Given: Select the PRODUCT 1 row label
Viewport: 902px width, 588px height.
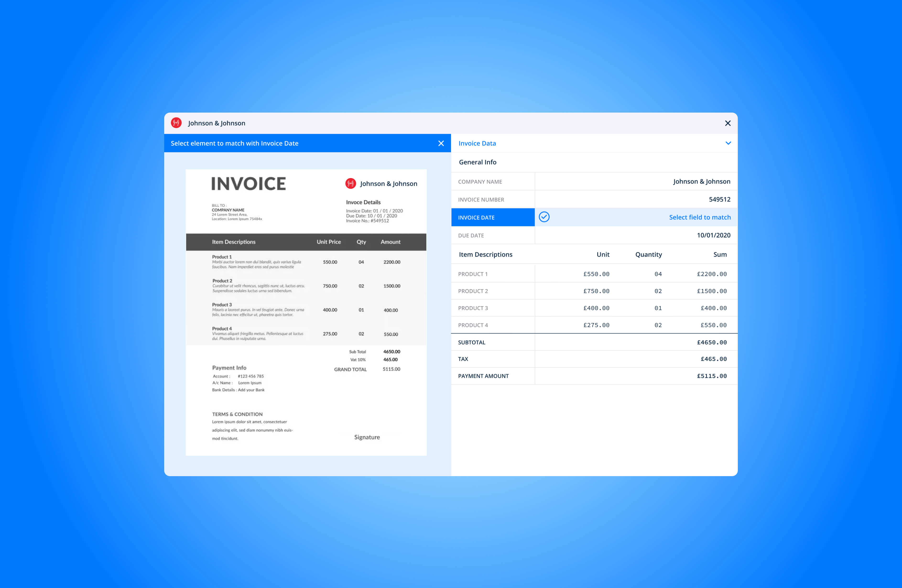Looking at the screenshot, I should (x=473, y=274).
